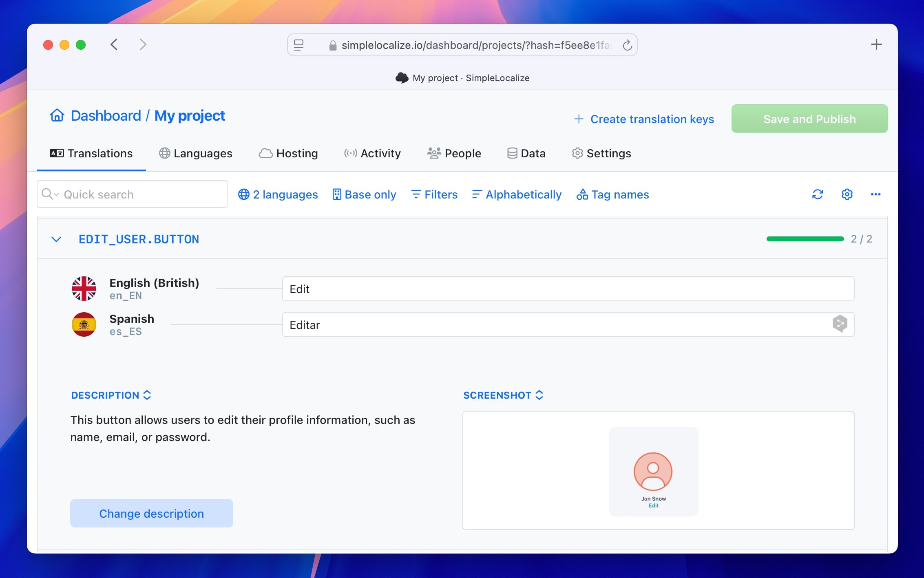Click the '2 / 2' progress count
Screen dimensions: 924x578
(x=861, y=239)
